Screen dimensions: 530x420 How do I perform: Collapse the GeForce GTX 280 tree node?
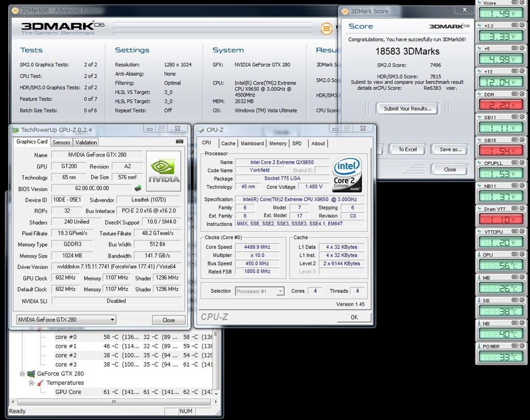22,374
